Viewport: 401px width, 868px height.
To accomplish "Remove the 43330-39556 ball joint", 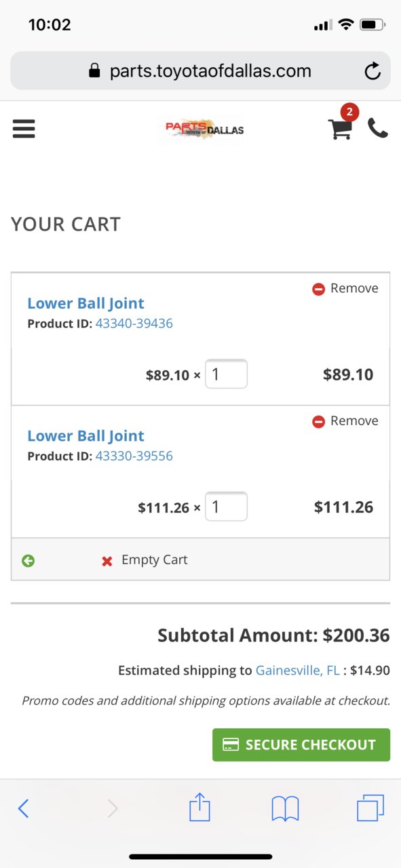I will pos(345,421).
